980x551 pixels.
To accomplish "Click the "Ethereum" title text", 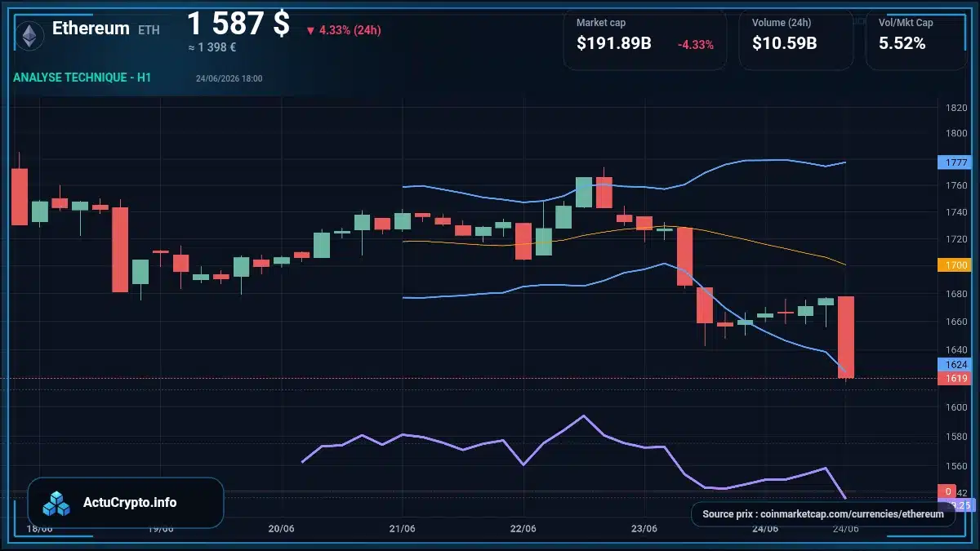I will click(91, 28).
